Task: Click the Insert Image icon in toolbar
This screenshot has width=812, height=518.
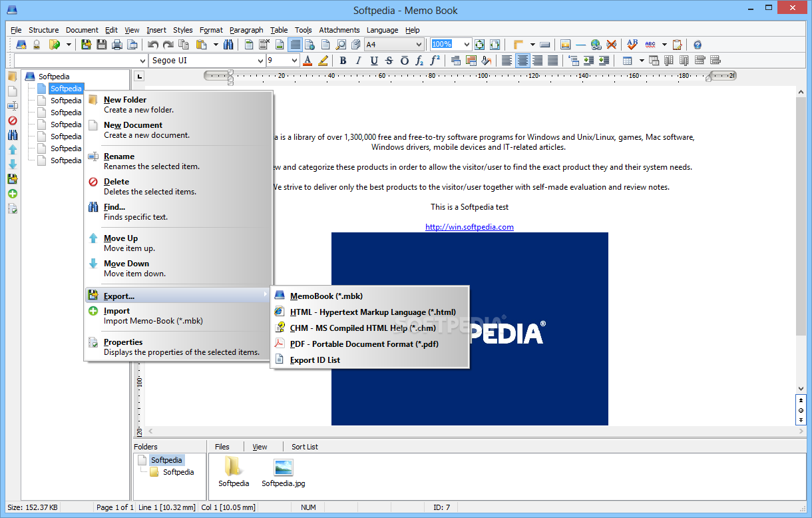Action: coord(566,45)
